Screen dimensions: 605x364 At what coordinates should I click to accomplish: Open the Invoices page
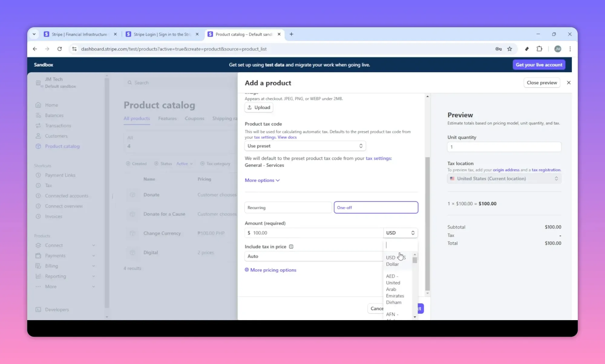coord(53,216)
